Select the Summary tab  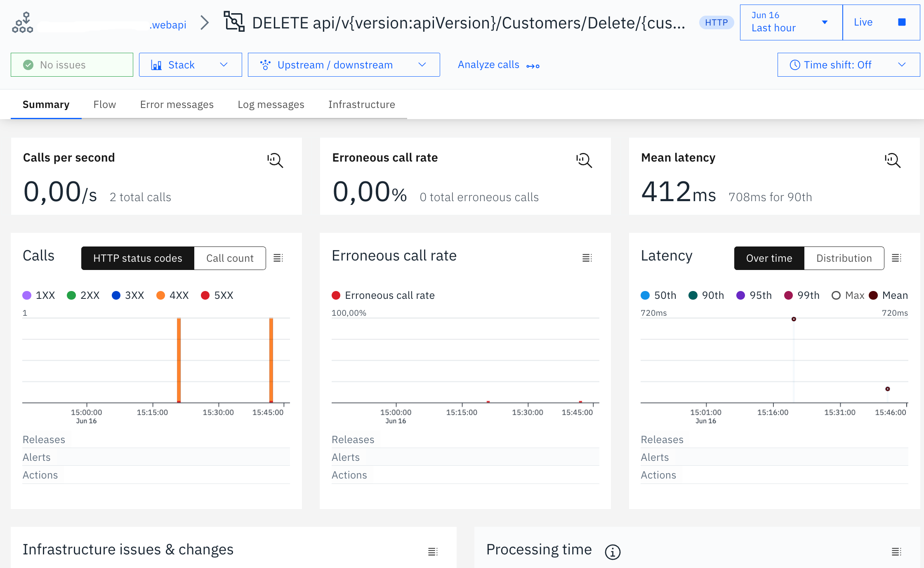click(46, 104)
